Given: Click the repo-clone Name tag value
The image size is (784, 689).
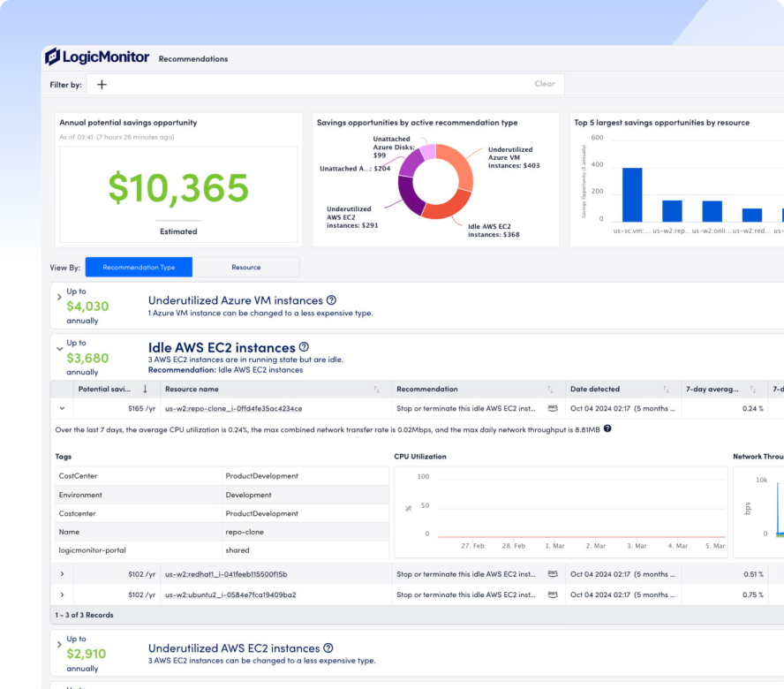Looking at the screenshot, I should 245,532.
